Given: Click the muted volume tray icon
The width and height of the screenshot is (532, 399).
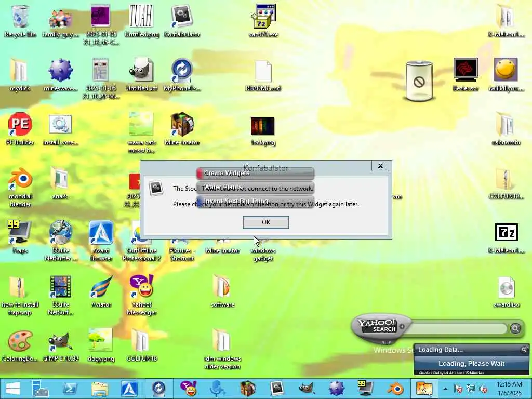Looking at the screenshot, I should (483, 389).
